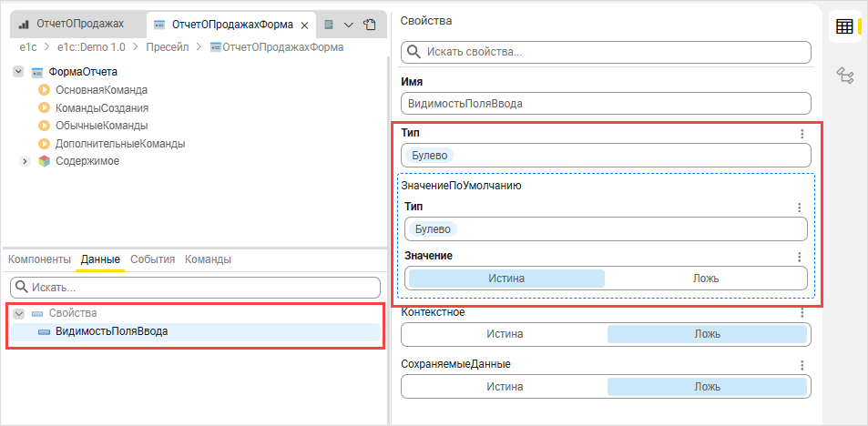Screen dimensions: 868x426
Task: Open options for ЗначениеПоУмолчанию Тип
Action: click(x=799, y=208)
